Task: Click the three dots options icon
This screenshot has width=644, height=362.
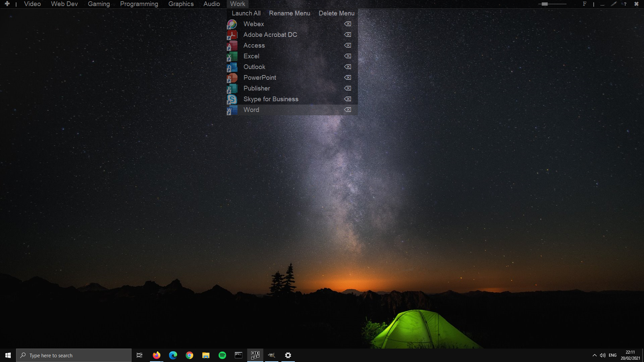Action: (602, 4)
